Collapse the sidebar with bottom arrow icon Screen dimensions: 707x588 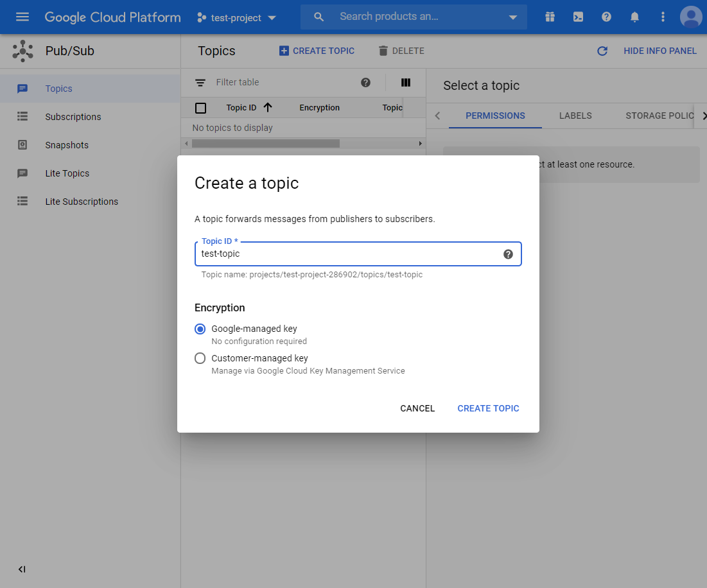pos(22,569)
